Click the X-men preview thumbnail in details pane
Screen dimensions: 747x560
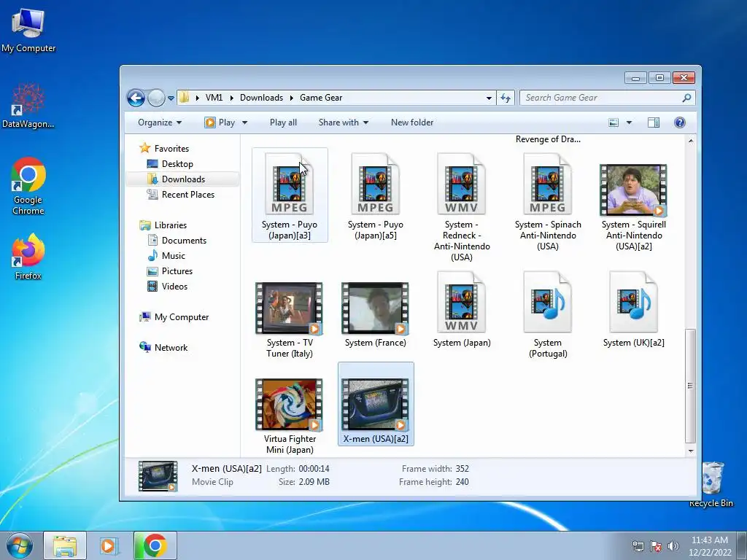pos(158,475)
